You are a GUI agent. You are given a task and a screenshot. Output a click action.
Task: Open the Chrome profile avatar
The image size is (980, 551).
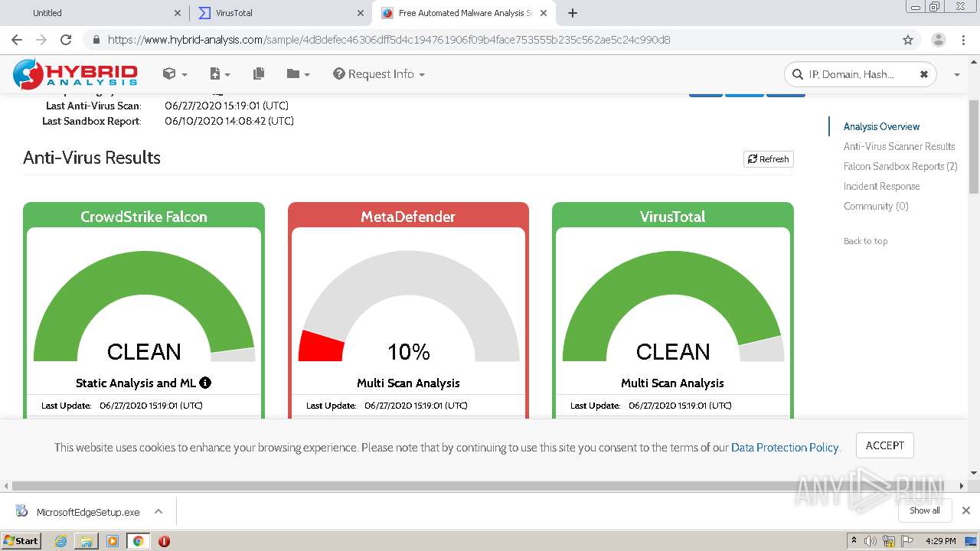click(x=938, y=40)
